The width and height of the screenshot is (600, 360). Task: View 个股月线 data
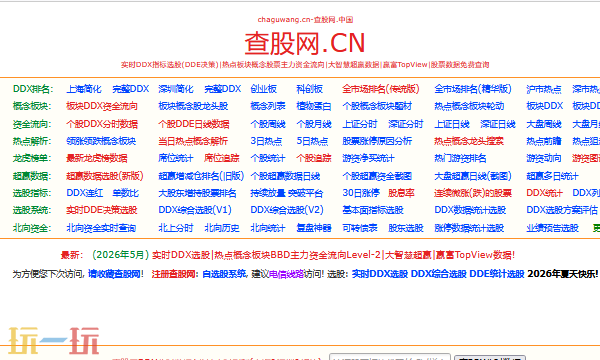[314, 124]
